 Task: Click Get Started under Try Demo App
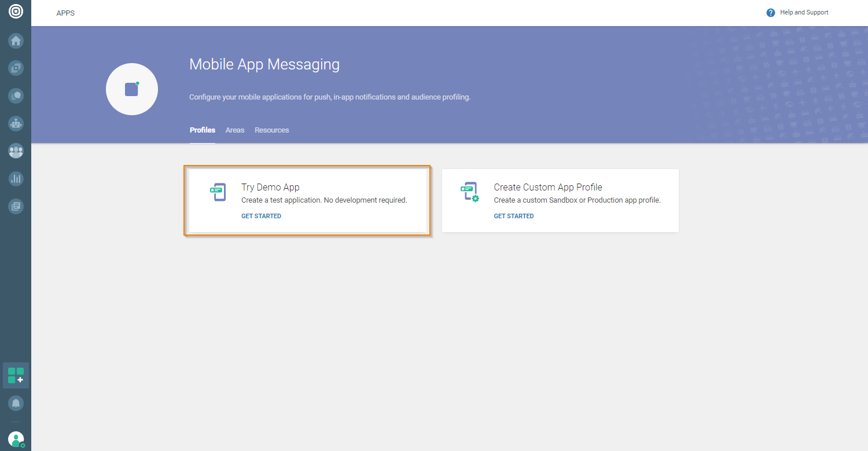[261, 216]
